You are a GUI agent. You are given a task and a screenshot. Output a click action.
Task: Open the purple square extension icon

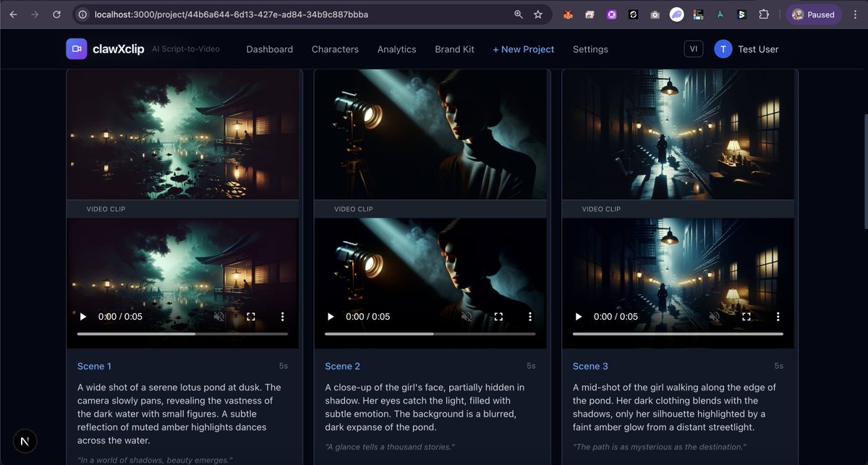tap(612, 14)
